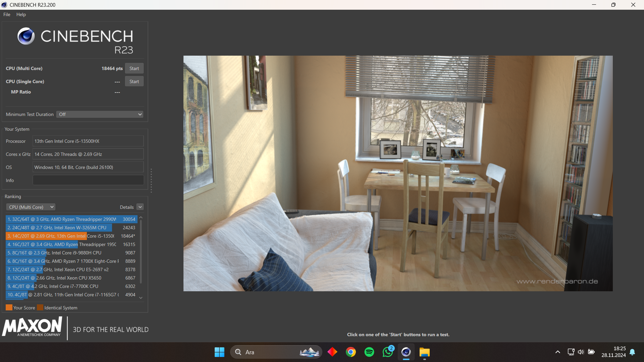
Task: Click the orange Your Score swatch
Action: click(x=9, y=307)
